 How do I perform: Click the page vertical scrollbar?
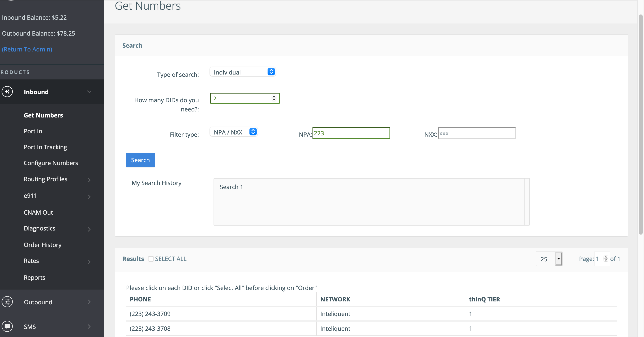click(x=641, y=124)
